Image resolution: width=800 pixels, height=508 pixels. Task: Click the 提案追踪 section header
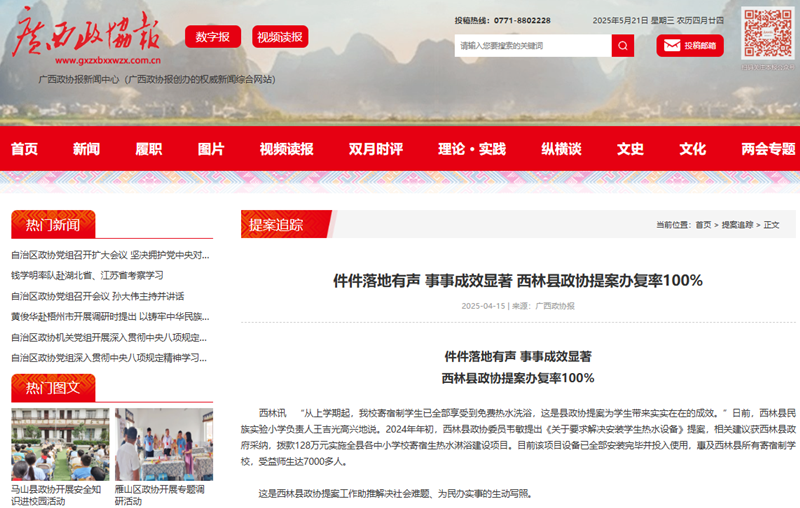[x=286, y=224]
